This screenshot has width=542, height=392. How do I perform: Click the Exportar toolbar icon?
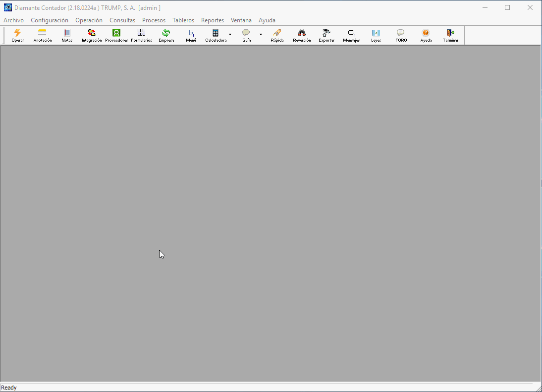point(326,35)
